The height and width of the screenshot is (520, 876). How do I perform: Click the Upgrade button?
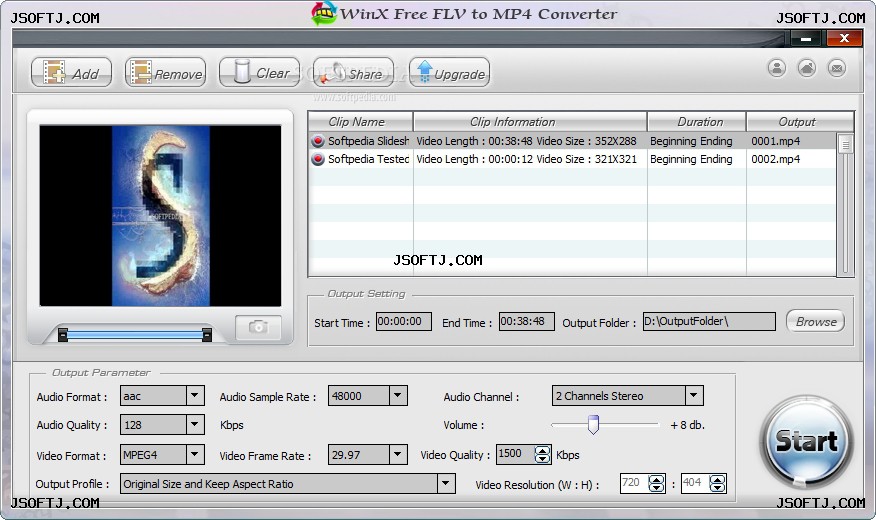coord(450,73)
